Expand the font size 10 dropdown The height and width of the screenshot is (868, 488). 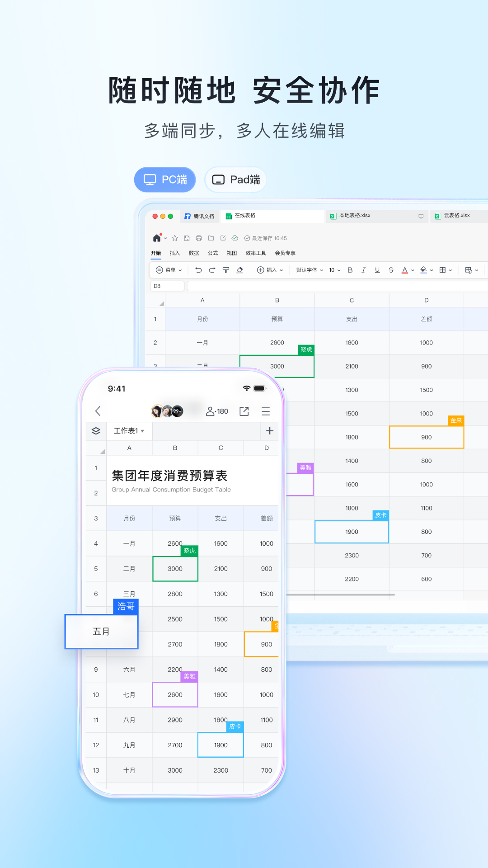(x=334, y=270)
